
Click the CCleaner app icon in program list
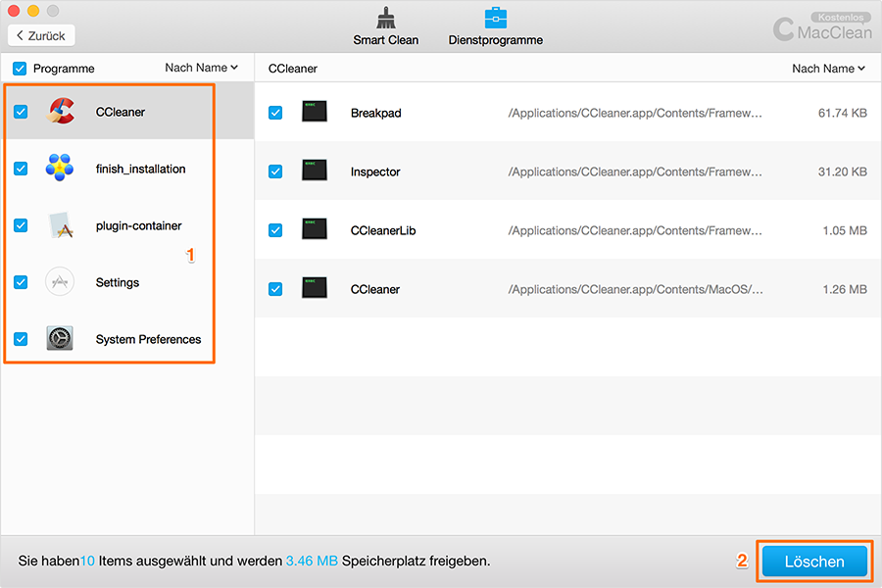pos(61,111)
